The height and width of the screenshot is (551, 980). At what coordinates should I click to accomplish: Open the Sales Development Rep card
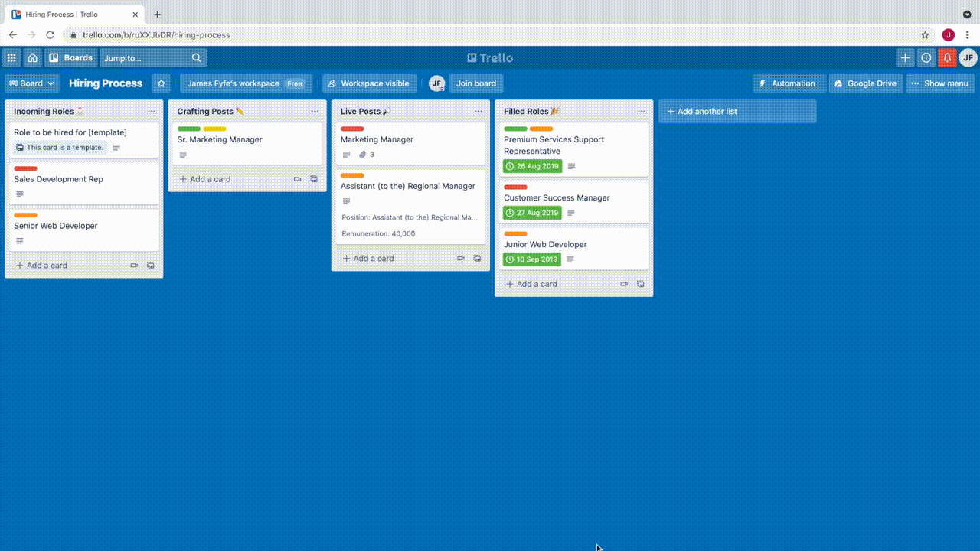pyautogui.click(x=84, y=184)
